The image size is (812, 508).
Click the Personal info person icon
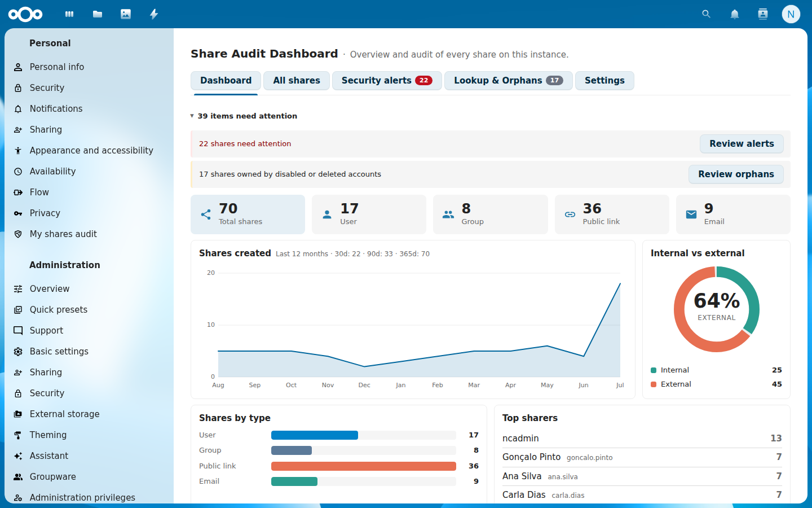tap(18, 67)
